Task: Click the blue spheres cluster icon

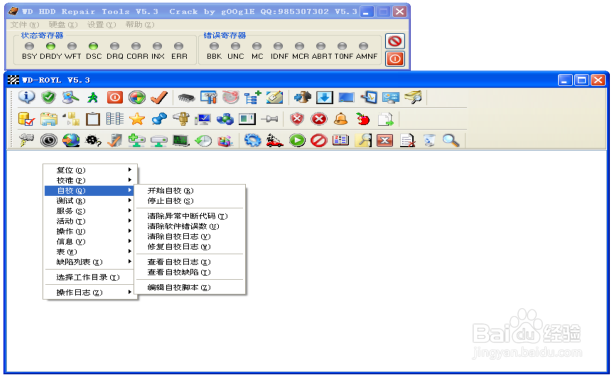Action: [225, 119]
